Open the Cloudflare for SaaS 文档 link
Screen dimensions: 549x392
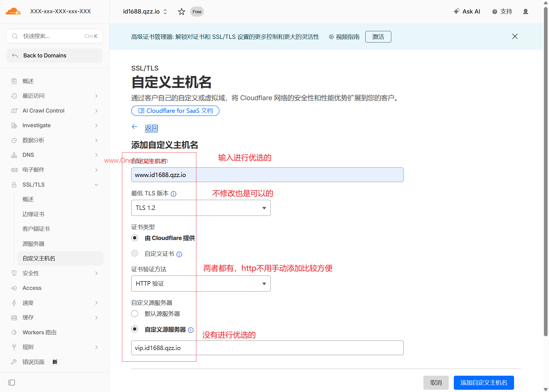click(175, 111)
